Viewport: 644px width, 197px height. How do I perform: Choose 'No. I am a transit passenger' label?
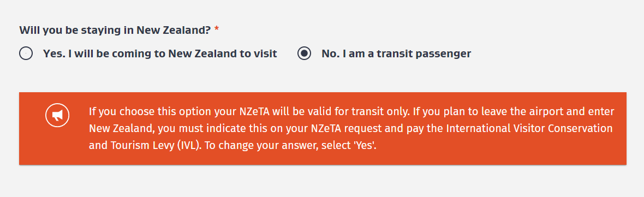tap(396, 54)
